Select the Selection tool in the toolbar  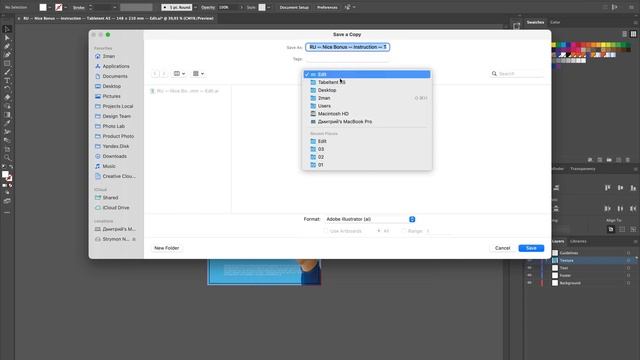point(7,29)
